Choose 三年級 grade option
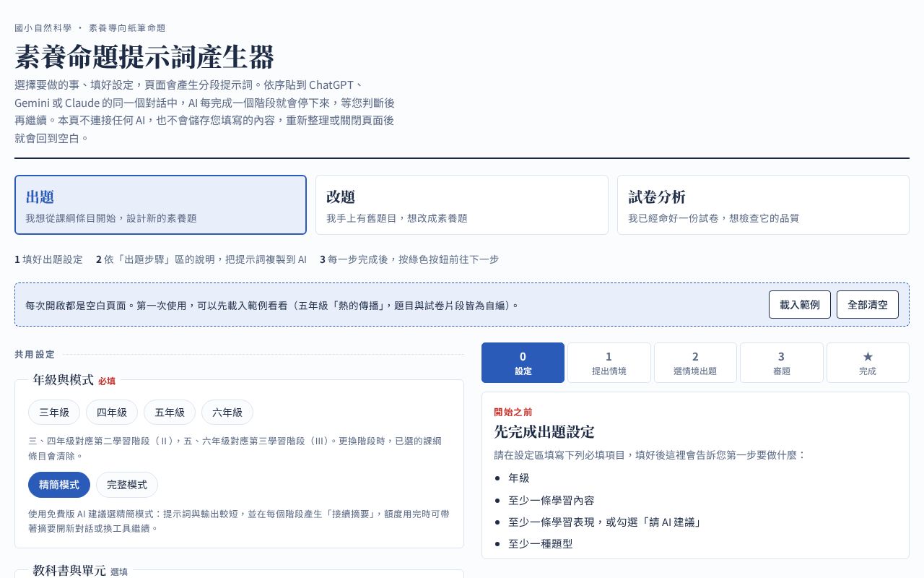This screenshot has height=578, width=924. [54, 412]
